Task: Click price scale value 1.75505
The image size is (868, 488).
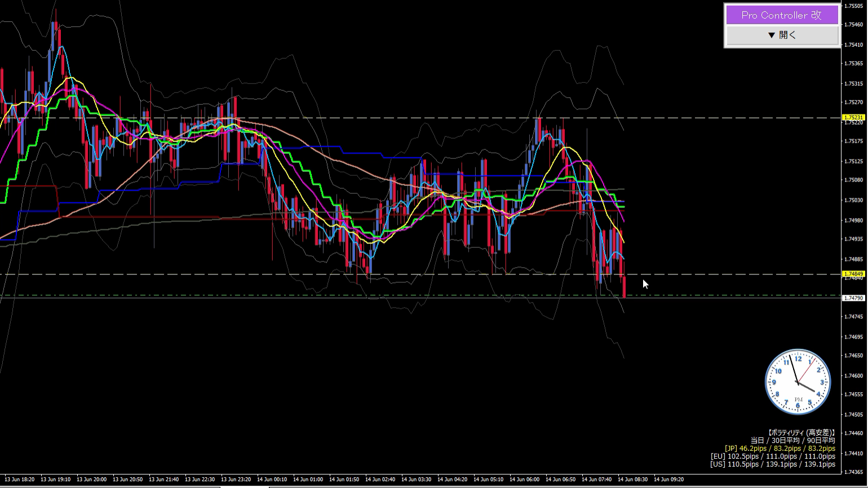Action: 854,6
